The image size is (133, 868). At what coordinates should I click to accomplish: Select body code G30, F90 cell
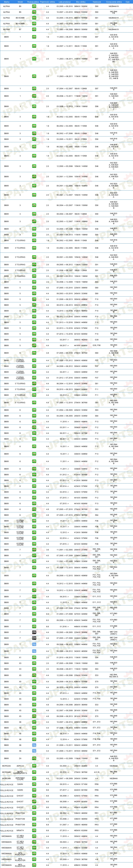point(97,345)
